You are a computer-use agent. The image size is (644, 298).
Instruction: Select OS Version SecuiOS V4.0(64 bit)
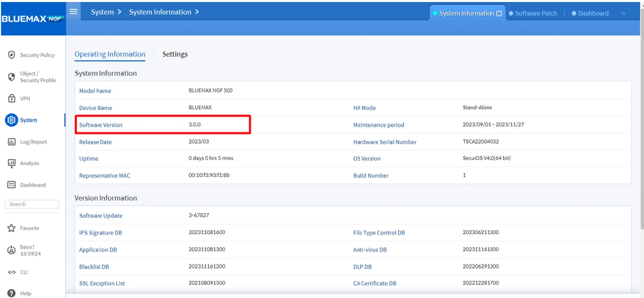[487, 158]
